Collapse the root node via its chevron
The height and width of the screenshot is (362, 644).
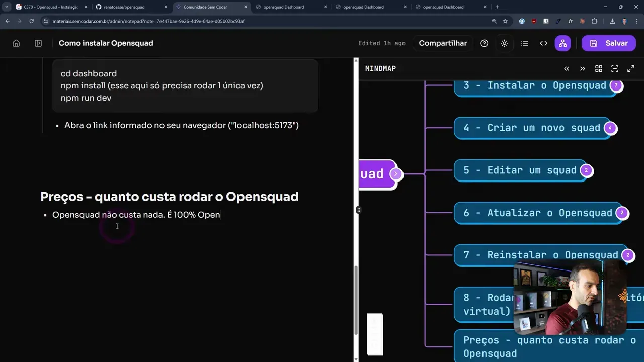pos(396,174)
